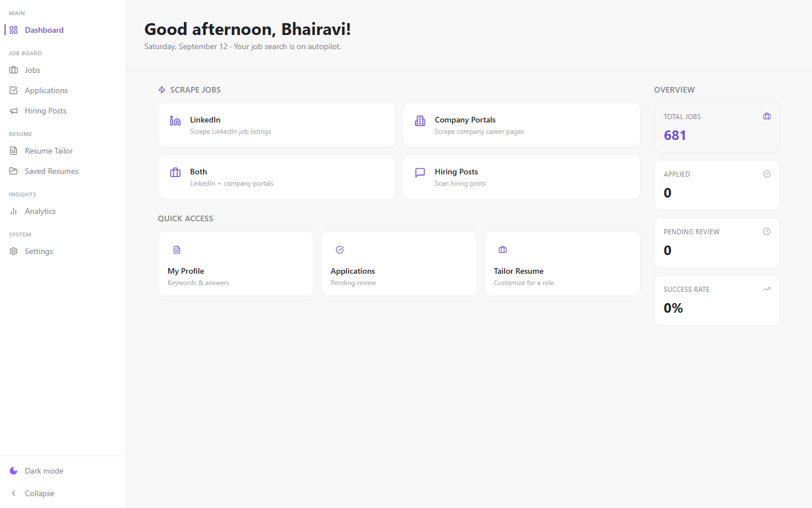This screenshot has width=812, height=508.
Task: Click the QUICK ACCESS section heading
Action: [186, 218]
